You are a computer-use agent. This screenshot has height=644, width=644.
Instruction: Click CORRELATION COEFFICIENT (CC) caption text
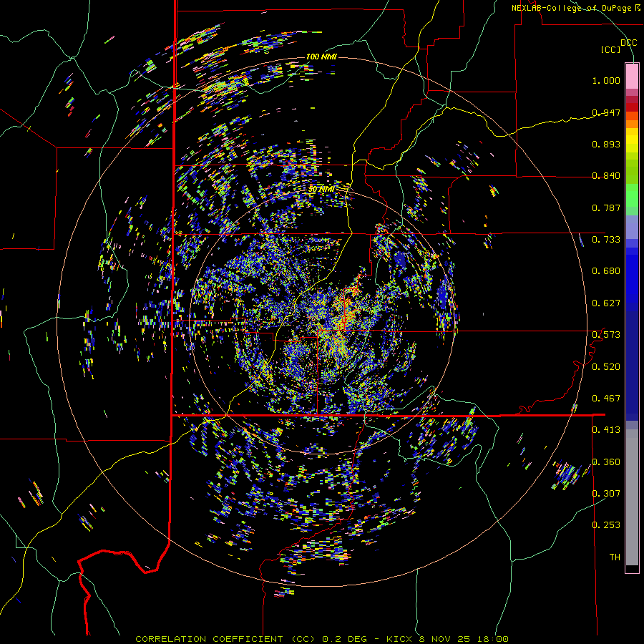(x=225, y=639)
